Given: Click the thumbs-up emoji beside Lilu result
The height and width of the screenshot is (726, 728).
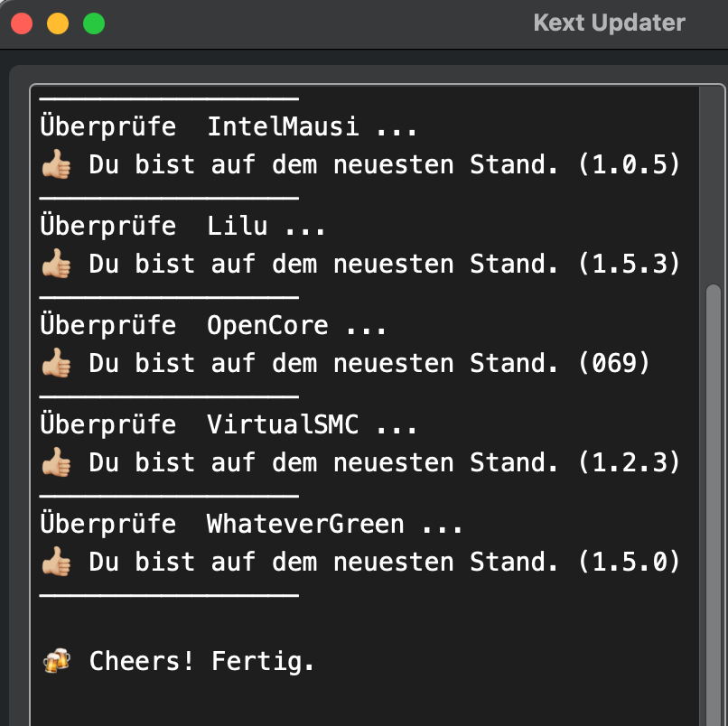Looking at the screenshot, I should click(56, 264).
